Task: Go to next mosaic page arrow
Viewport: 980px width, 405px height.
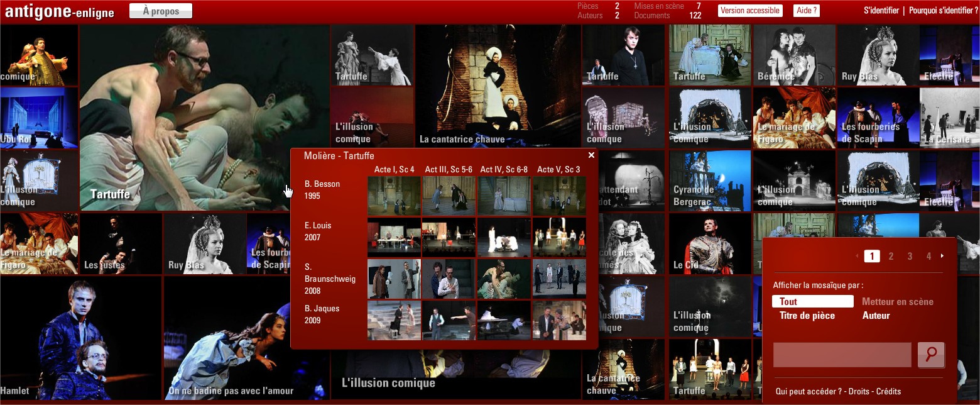Action: click(x=942, y=256)
